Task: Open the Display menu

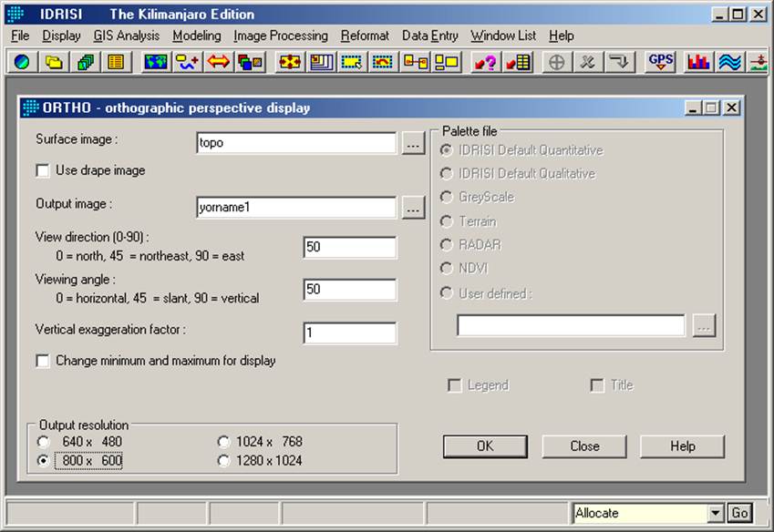Action: point(61,36)
